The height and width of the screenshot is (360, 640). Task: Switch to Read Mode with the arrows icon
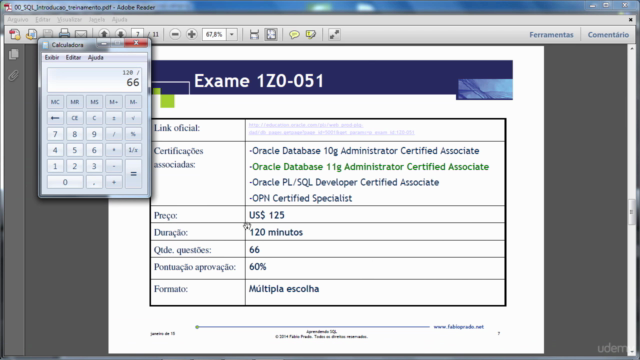[x=334, y=35]
